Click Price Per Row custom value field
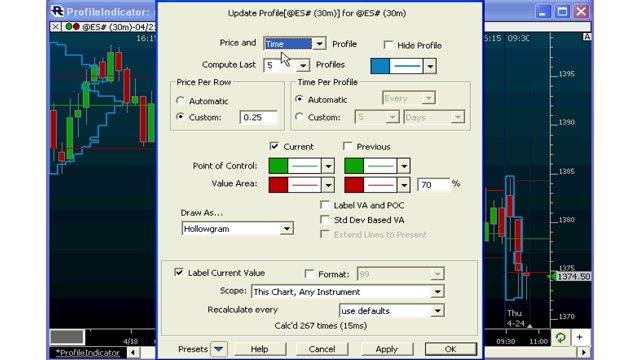The width and height of the screenshot is (640, 360). point(258,117)
